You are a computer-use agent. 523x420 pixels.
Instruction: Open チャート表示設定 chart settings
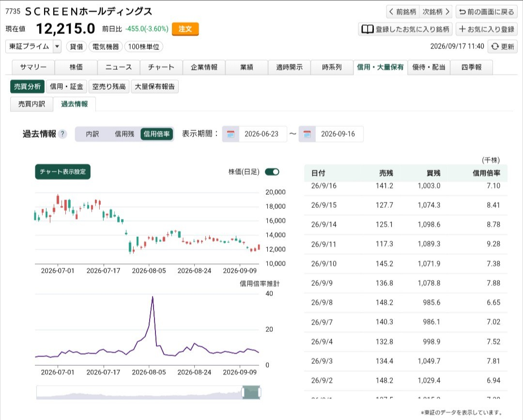(x=62, y=172)
